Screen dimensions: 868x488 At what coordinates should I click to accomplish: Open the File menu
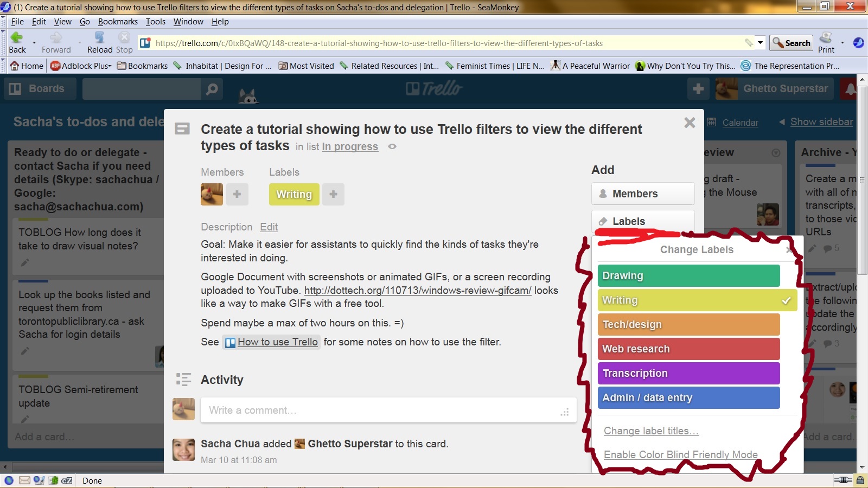[x=17, y=22]
